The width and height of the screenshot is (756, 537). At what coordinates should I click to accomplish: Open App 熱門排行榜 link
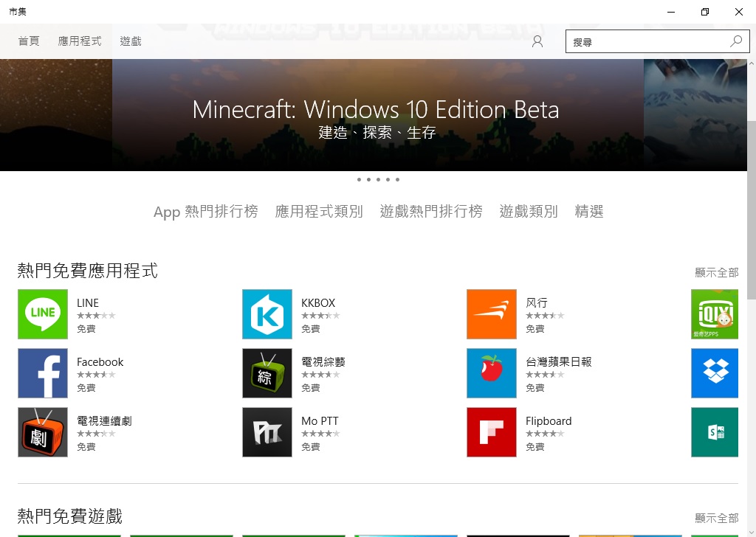point(206,212)
